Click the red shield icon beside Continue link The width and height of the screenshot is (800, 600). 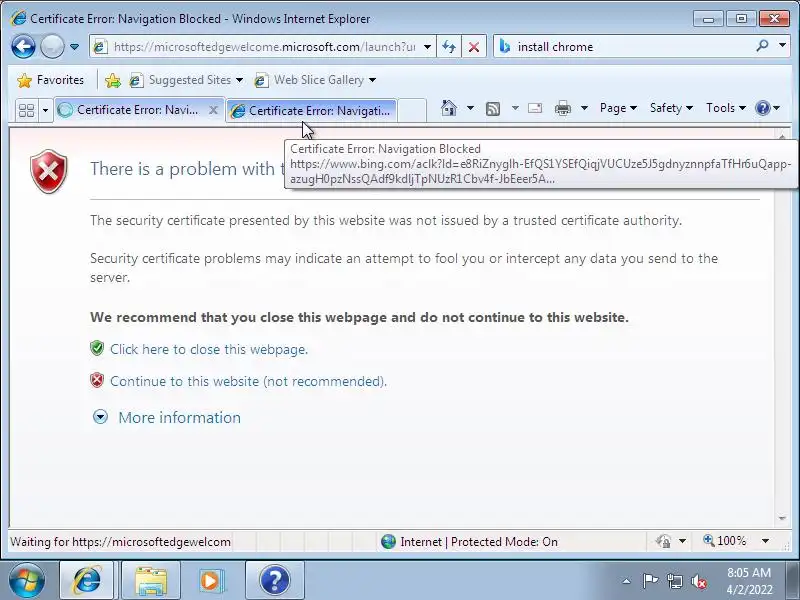(97, 380)
